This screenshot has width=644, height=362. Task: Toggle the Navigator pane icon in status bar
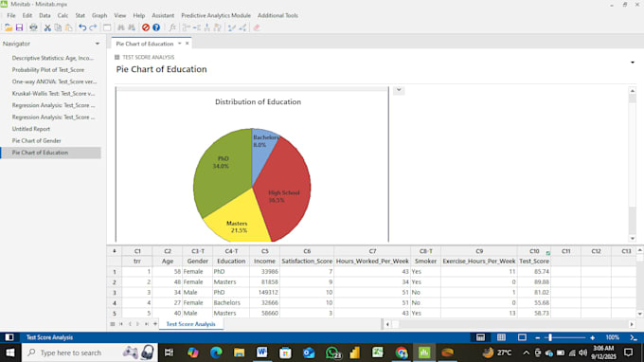9,337
